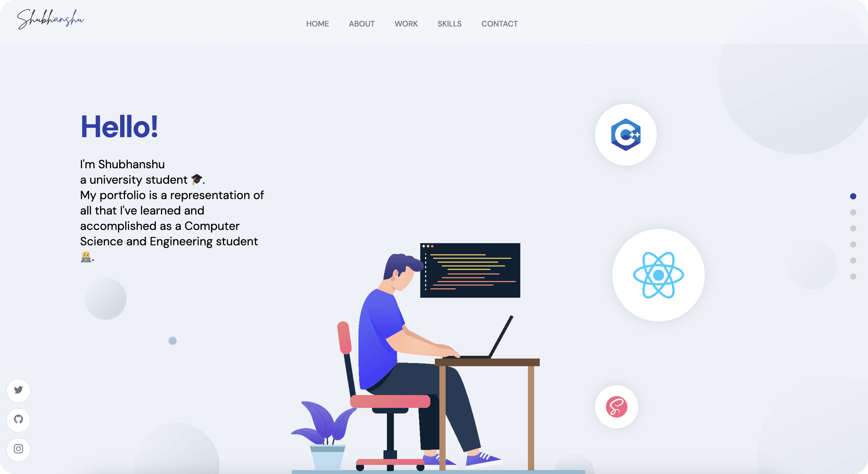Navigate to the HOME section
Image resolution: width=868 pixels, height=474 pixels.
[317, 24]
